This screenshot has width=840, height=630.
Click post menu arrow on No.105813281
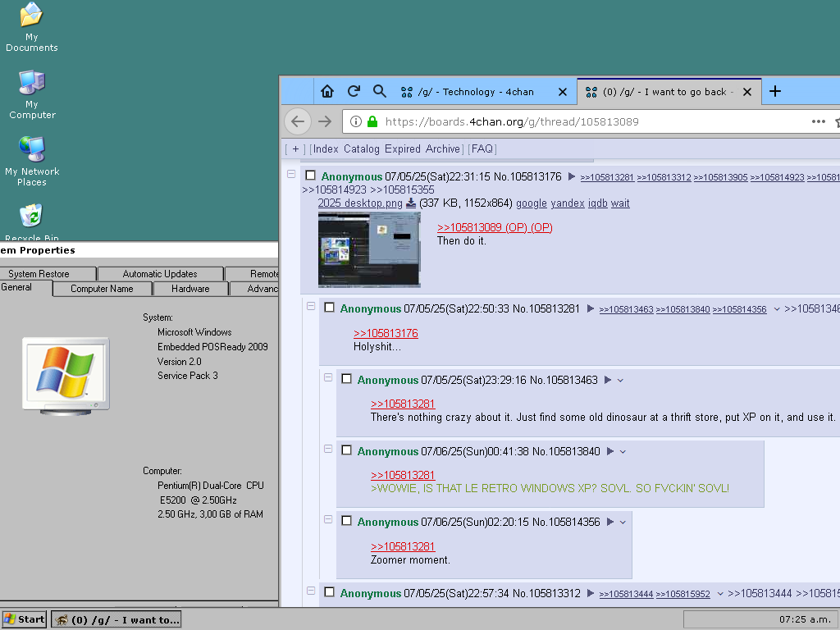tap(590, 308)
